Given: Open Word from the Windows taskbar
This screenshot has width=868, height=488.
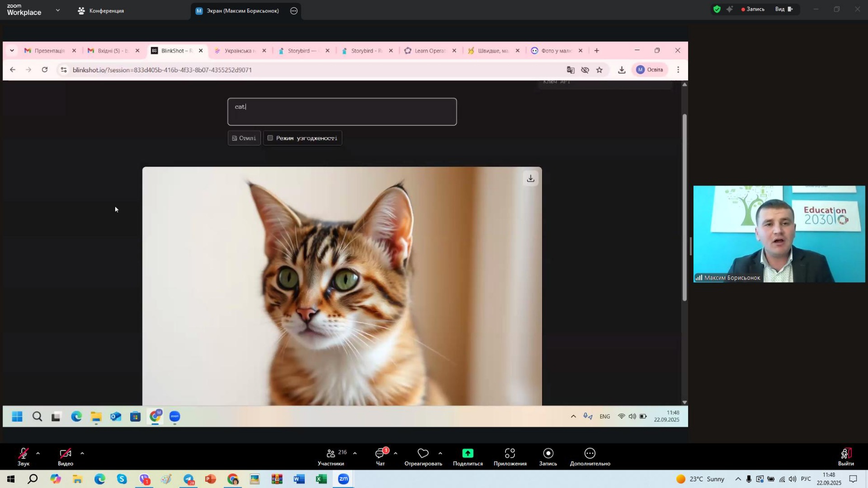Looking at the screenshot, I should coord(299,479).
